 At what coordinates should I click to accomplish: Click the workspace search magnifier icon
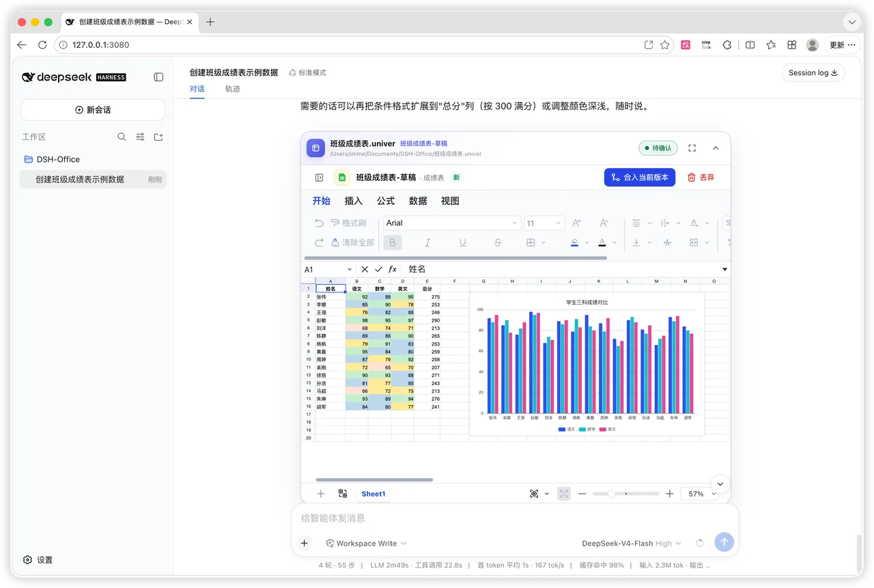(122, 137)
